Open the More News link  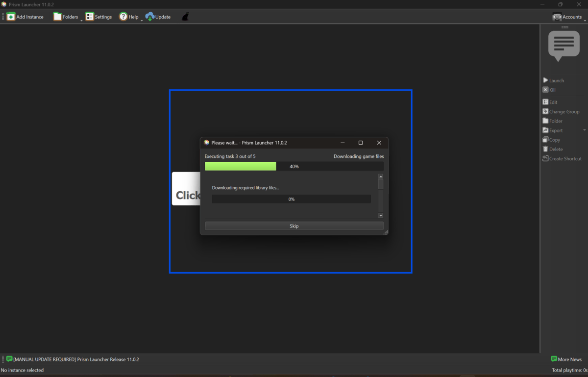(x=566, y=359)
